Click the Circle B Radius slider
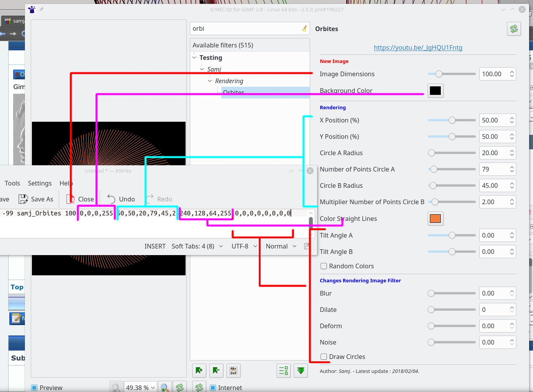Screen dimensions: 533x392 [452, 185]
